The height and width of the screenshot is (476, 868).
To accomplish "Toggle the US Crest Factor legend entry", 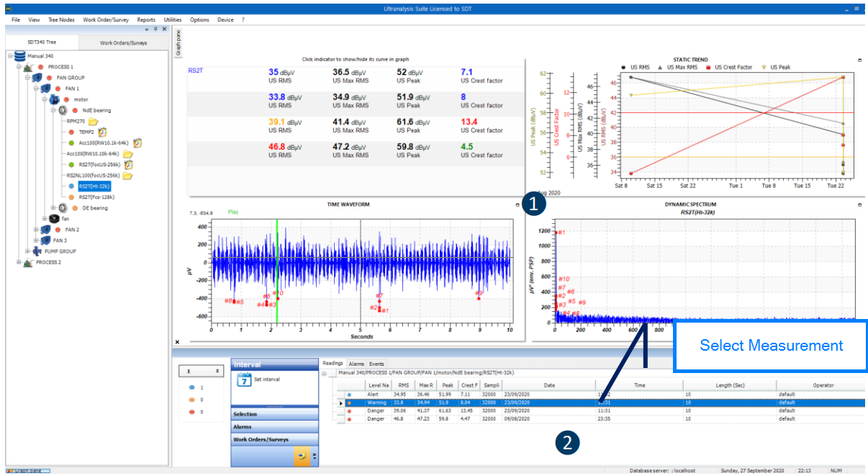I will (730, 67).
